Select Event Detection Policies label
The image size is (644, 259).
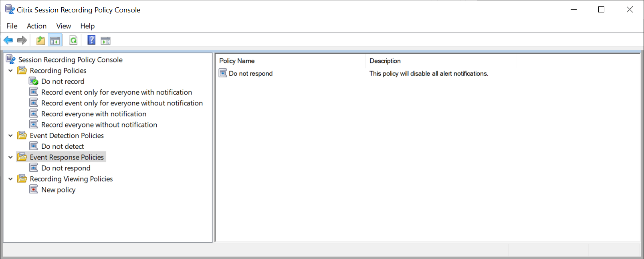[x=67, y=136]
